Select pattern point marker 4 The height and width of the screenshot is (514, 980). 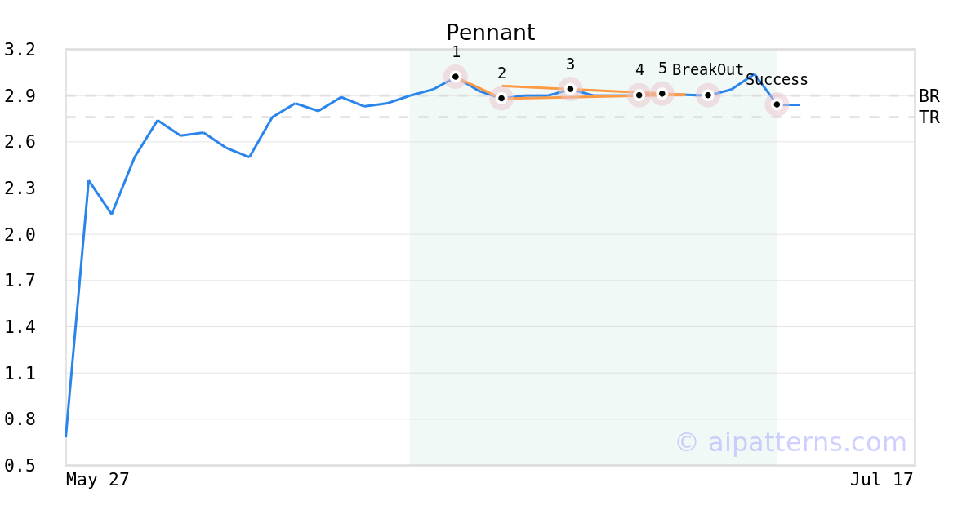coord(639,95)
